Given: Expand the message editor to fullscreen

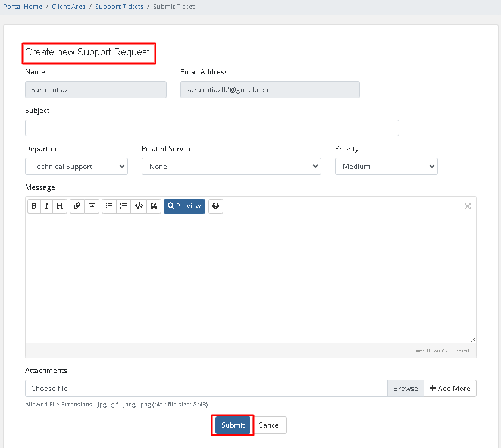Looking at the screenshot, I should (x=468, y=206).
